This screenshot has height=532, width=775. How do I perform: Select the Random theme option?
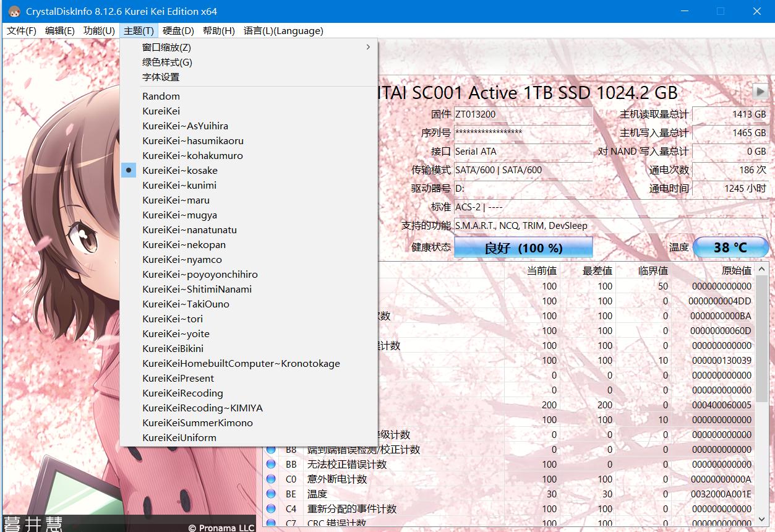pyautogui.click(x=161, y=96)
